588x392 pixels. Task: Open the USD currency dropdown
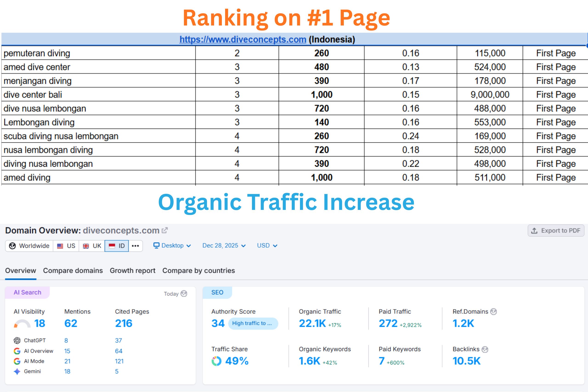coord(267,245)
